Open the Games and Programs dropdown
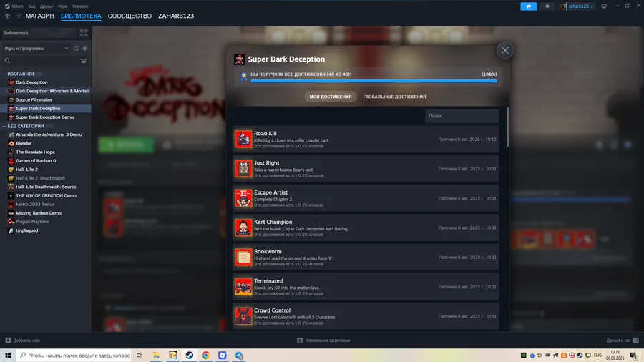This screenshot has width=644, height=362. point(36,49)
